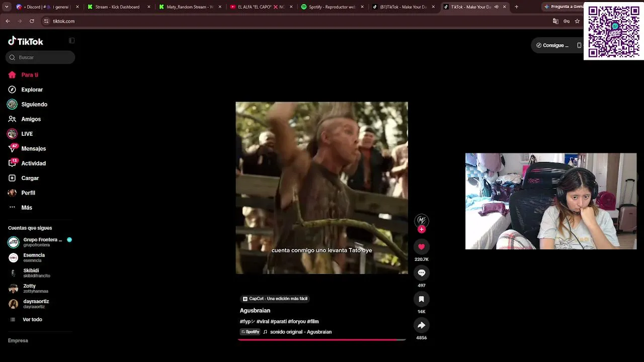
Task: Go back in the browser
Action: pyautogui.click(x=8, y=21)
